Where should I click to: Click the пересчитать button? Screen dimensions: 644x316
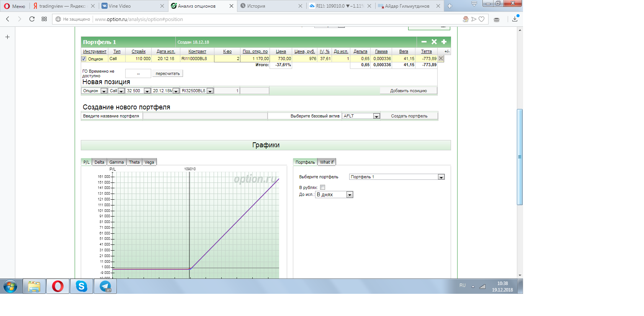click(x=168, y=73)
